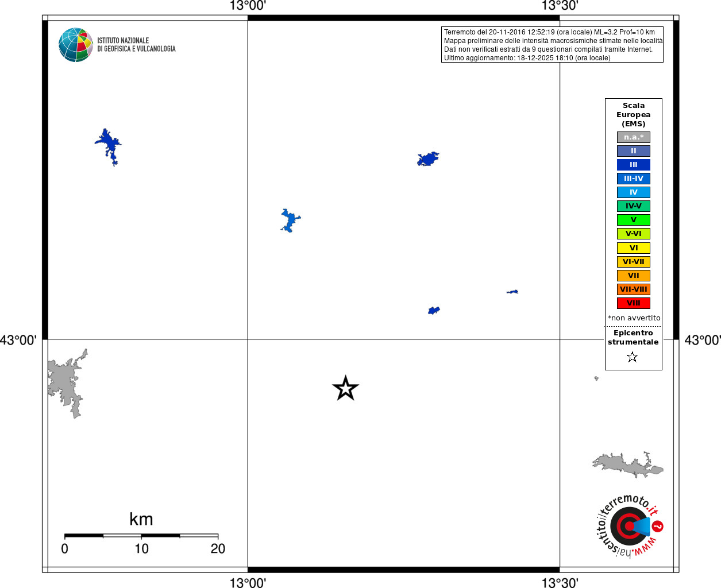Select the n.a. gray legend swatch
This screenshot has height=588, width=721.
(x=634, y=137)
